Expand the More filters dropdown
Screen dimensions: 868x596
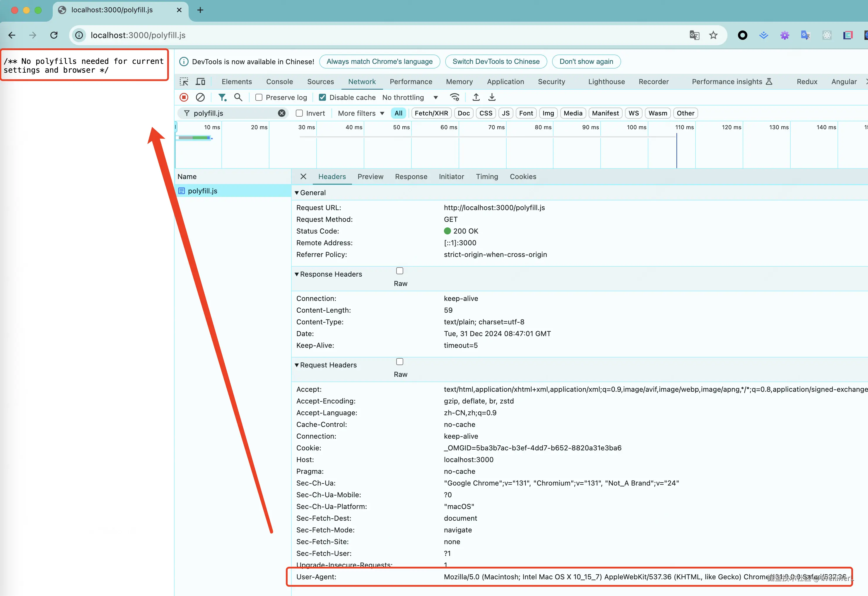[x=361, y=113]
